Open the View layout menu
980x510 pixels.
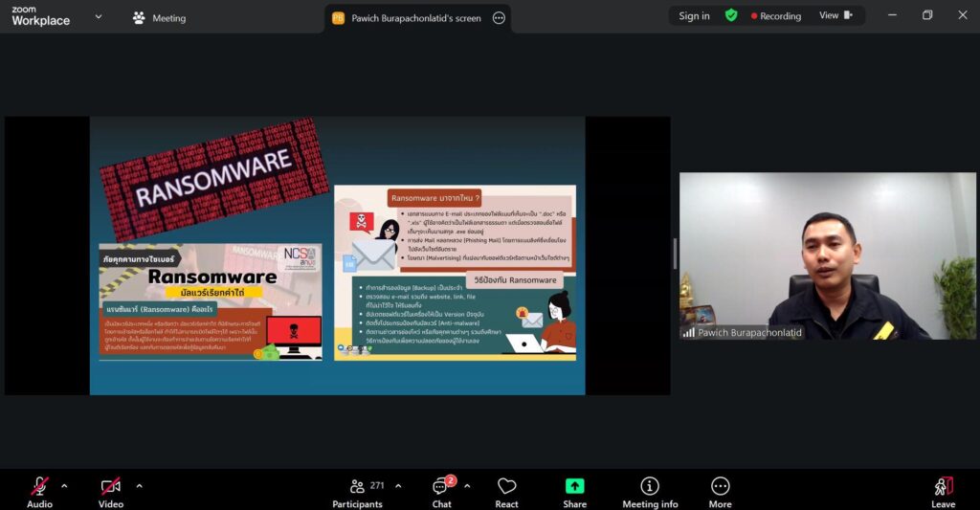coord(835,15)
